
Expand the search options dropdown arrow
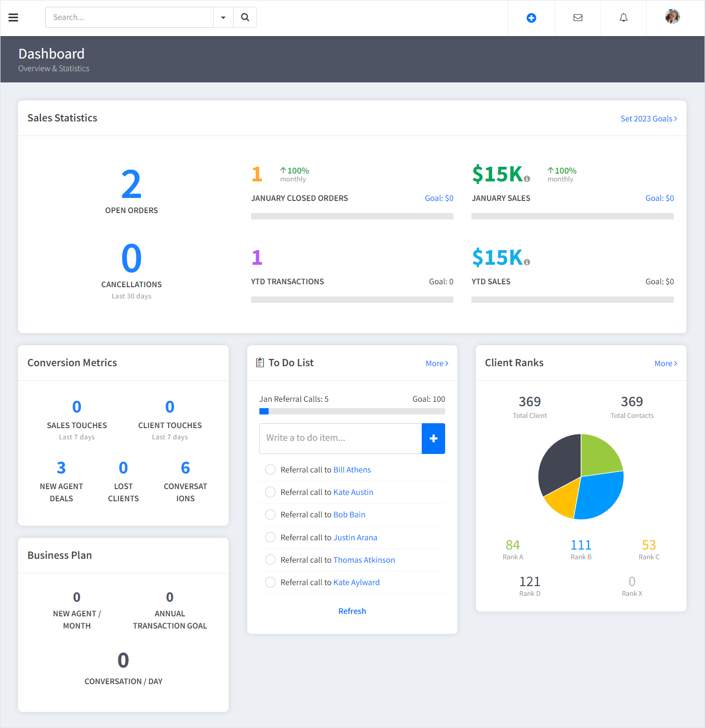tap(223, 18)
